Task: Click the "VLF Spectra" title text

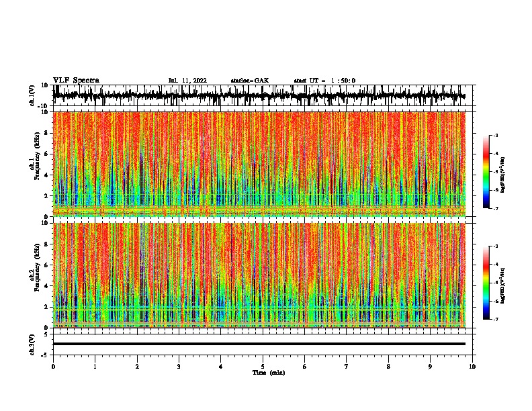Action: click(76, 81)
